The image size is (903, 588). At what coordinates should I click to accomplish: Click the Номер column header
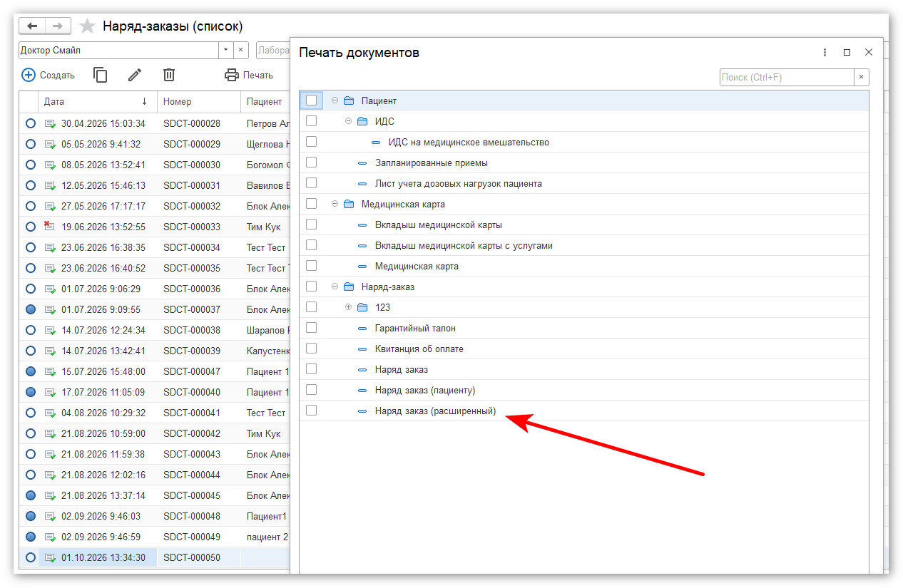point(199,101)
